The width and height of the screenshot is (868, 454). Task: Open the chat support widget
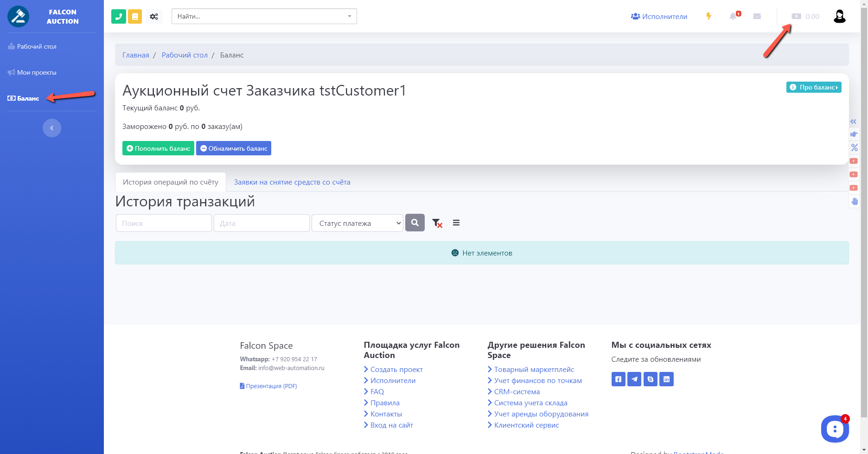click(x=835, y=429)
